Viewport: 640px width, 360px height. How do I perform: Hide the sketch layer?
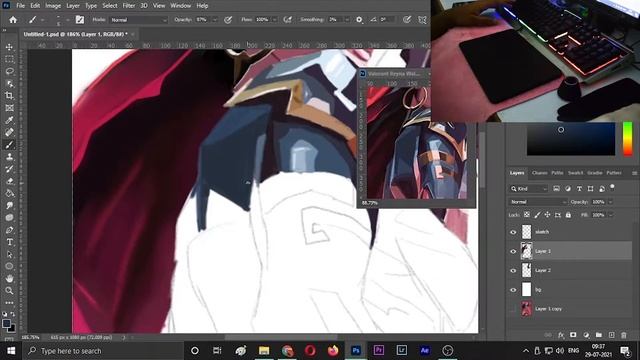513,232
